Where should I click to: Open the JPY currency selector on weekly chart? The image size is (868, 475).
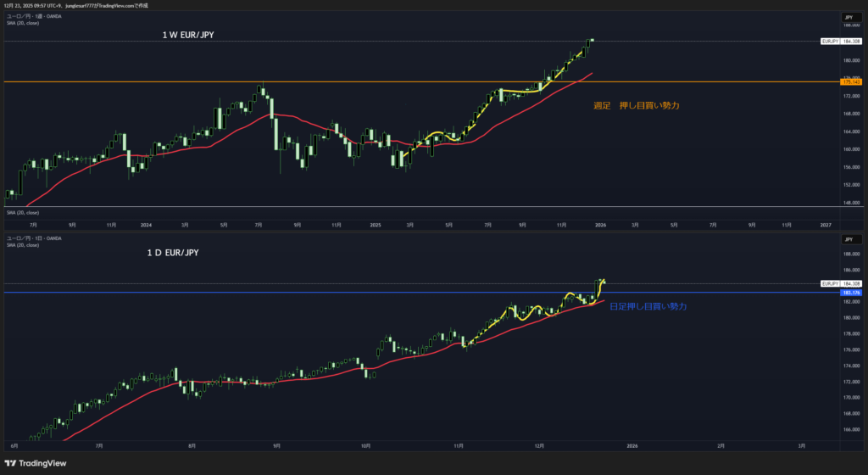(x=847, y=17)
